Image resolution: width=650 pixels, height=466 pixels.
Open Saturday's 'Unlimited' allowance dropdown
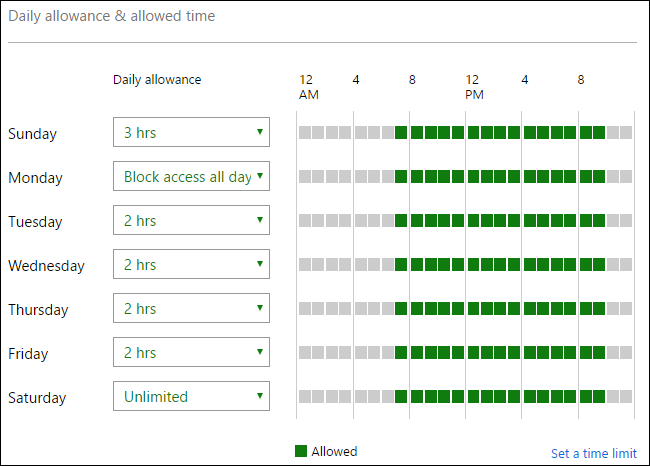pos(191,397)
